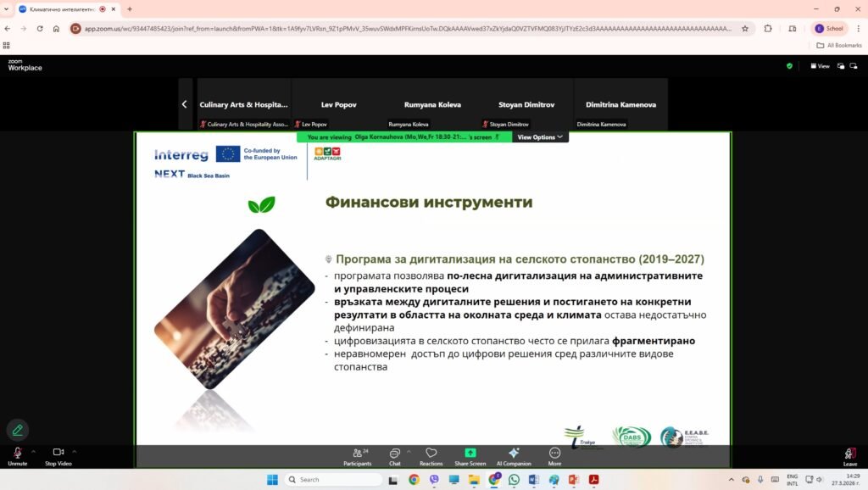Viewport: 868px width, 490px height.
Task: Expand video options arrow next to Stop Video
Action: 75,451
